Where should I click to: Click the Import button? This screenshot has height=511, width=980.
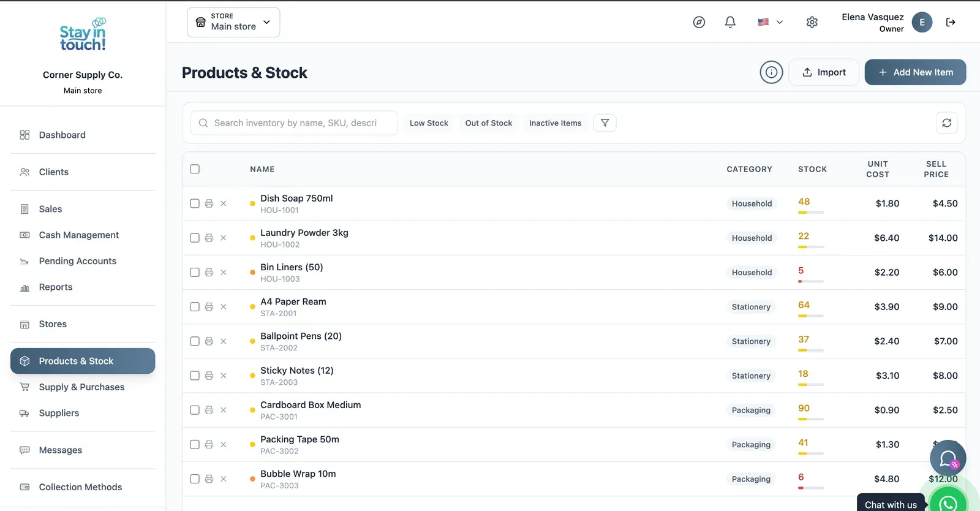click(x=824, y=72)
